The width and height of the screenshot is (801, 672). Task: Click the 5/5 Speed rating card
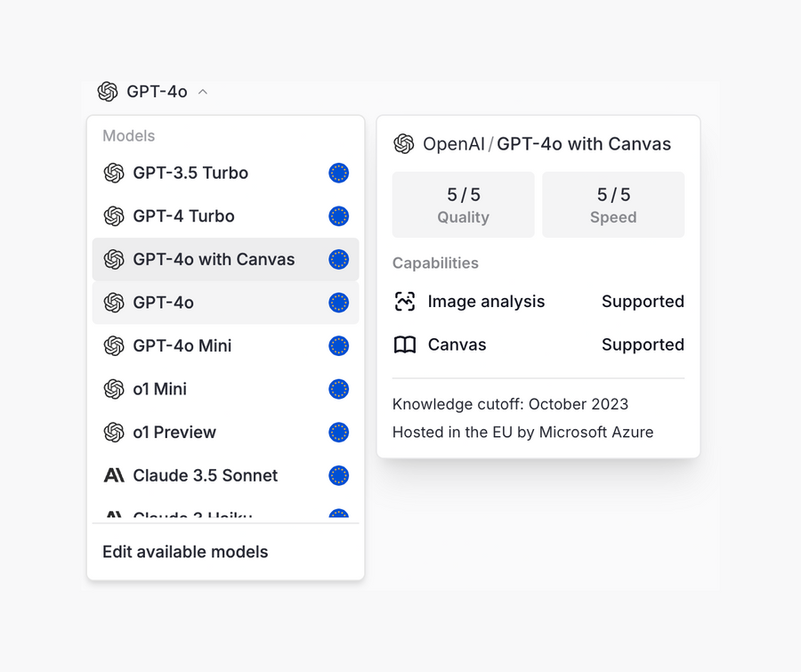click(612, 205)
